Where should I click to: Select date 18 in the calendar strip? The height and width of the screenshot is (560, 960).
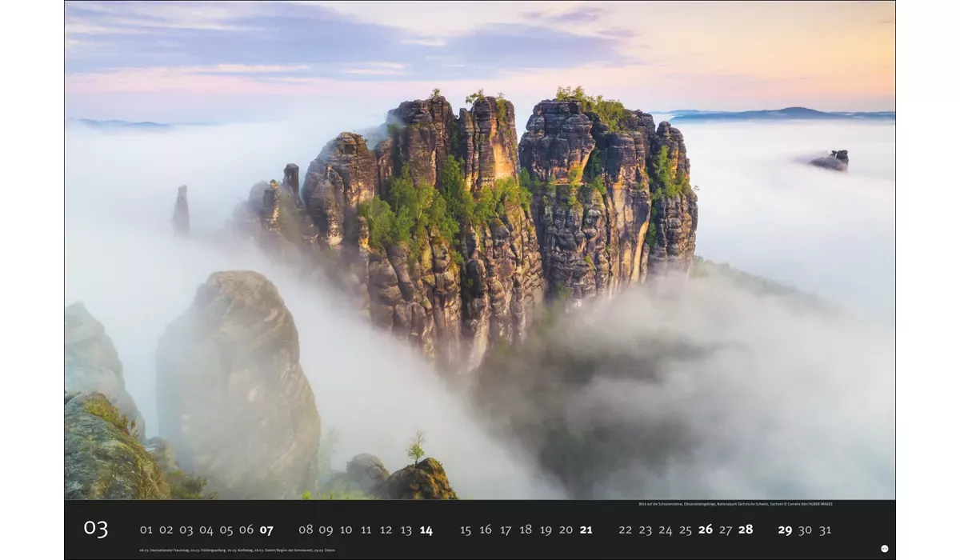click(526, 530)
